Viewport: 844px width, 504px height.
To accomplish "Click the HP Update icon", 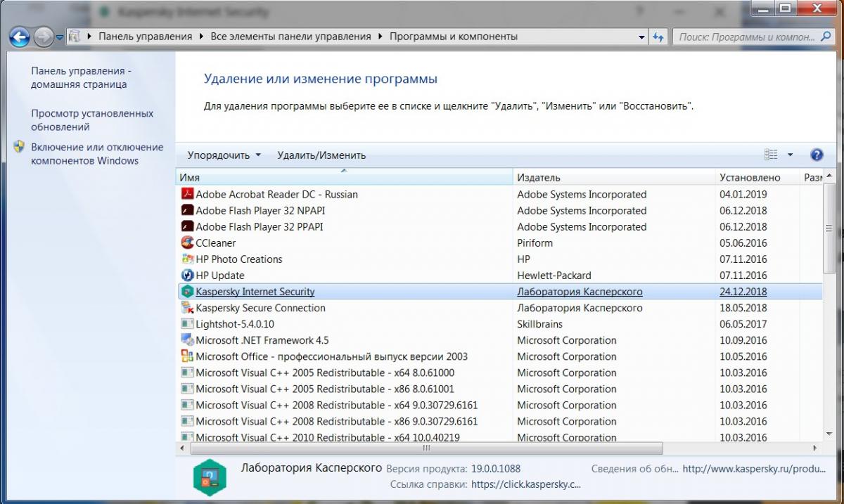I will click(187, 275).
